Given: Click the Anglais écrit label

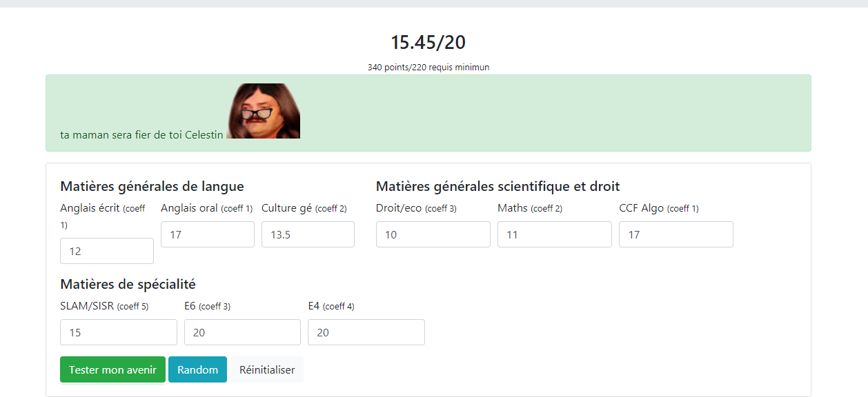Looking at the screenshot, I should point(90,208).
